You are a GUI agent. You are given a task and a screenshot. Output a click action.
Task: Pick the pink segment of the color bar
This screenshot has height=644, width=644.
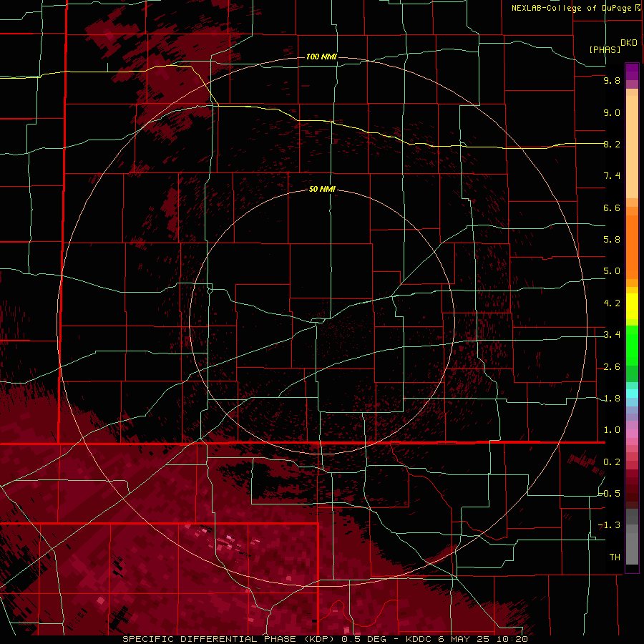632,434
